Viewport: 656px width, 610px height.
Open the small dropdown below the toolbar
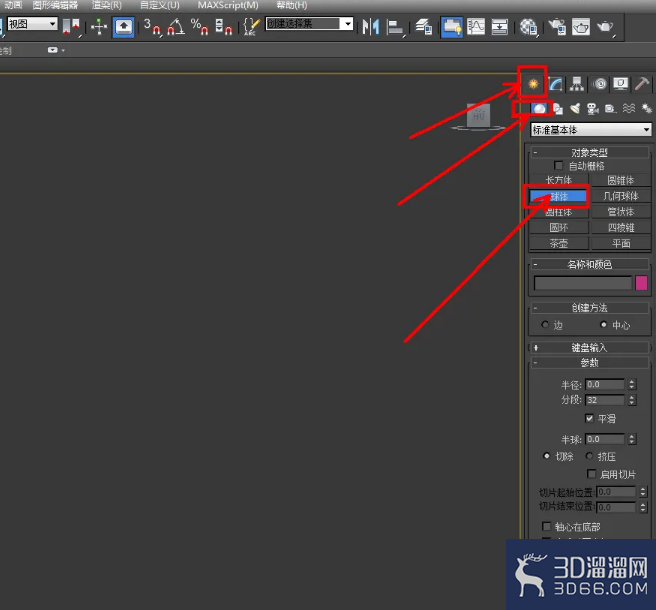[56, 50]
